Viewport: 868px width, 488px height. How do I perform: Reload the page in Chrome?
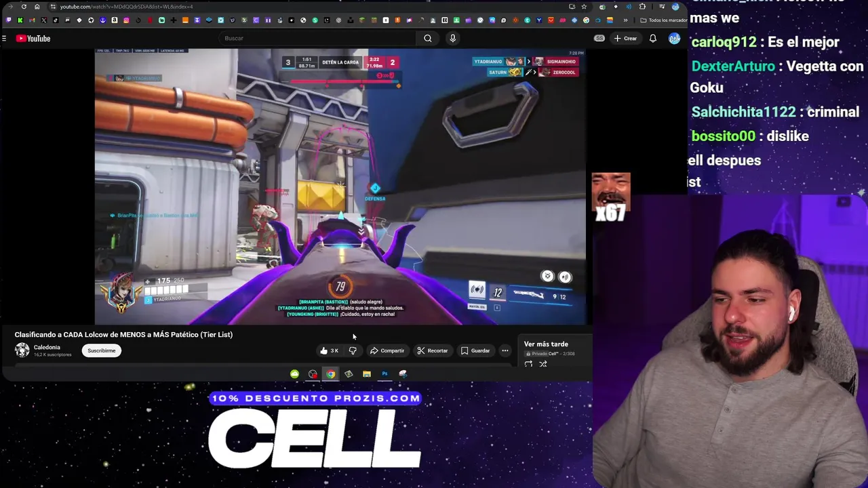click(24, 7)
